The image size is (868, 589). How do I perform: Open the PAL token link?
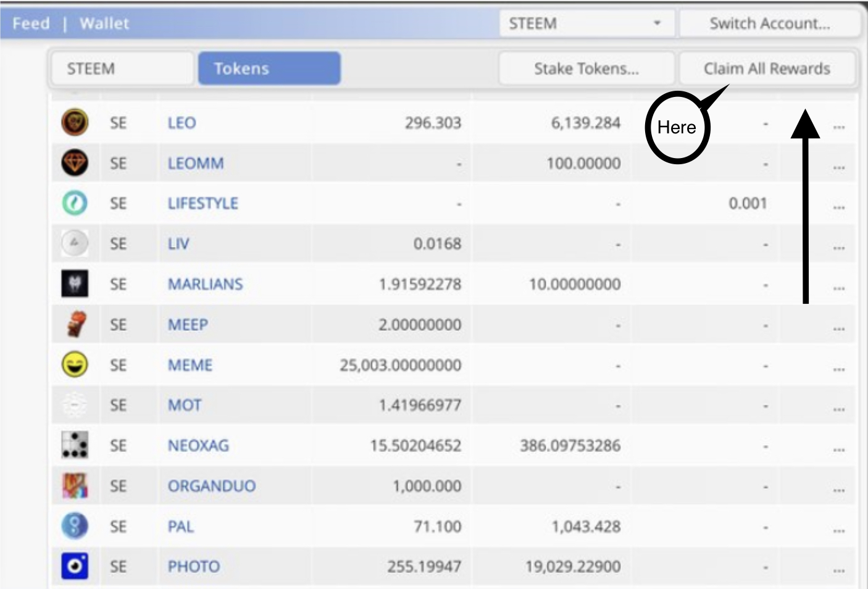[x=180, y=526]
